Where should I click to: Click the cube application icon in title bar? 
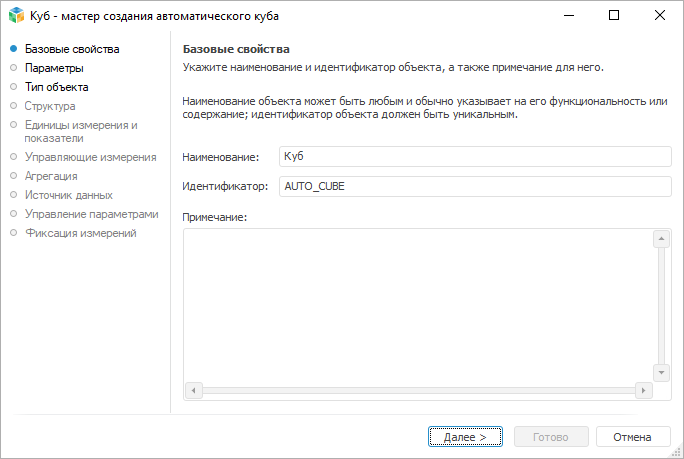click(x=16, y=16)
